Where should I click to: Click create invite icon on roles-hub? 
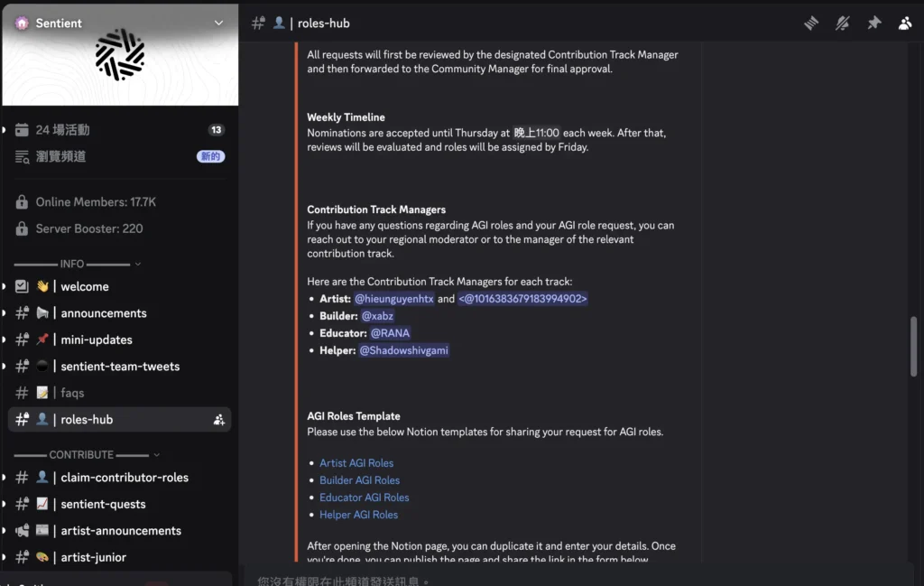(x=218, y=420)
